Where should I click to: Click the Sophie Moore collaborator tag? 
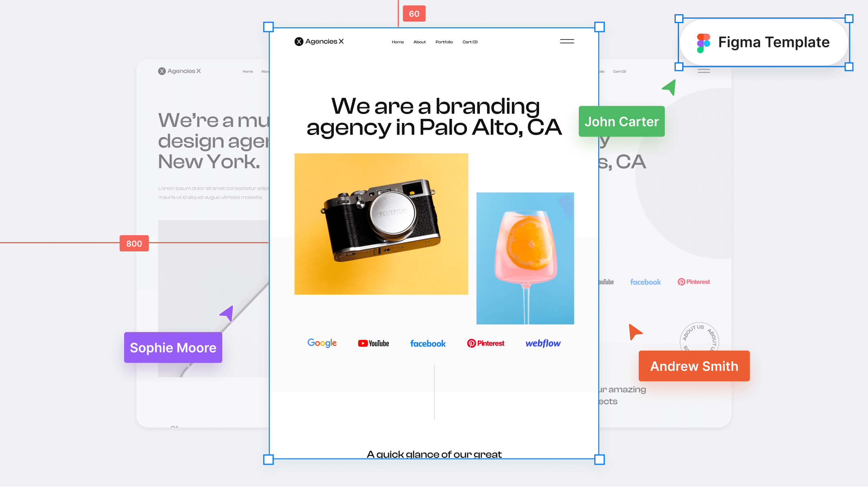tap(173, 348)
